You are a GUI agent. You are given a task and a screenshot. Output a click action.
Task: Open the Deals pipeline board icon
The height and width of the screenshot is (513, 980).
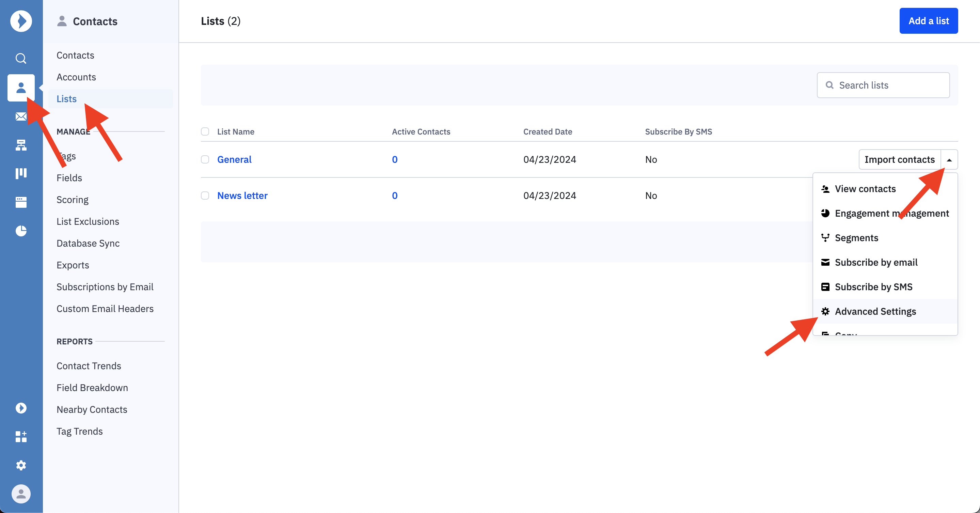point(21,173)
